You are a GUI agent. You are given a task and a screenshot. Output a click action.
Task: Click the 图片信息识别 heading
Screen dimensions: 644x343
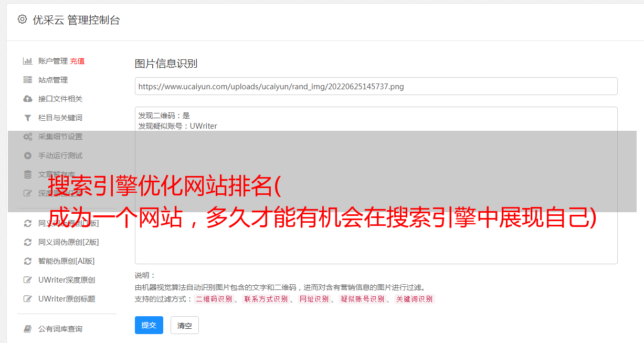pyautogui.click(x=166, y=64)
